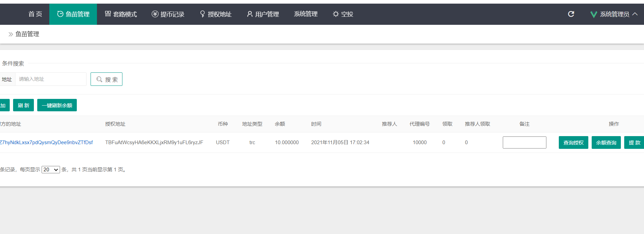This screenshot has height=234, width=644.
Task: Go to 提币记录 page
Action: (168, 14)
